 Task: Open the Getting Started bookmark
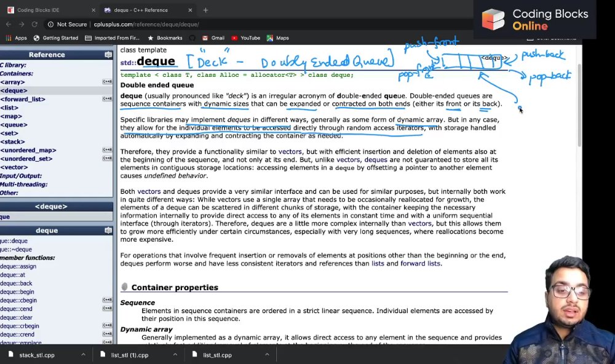[x=56, y=38]
